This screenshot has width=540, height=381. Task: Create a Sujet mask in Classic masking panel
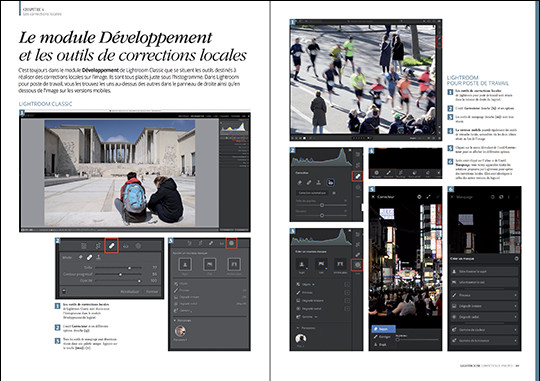pyautogui.click(x=185, y=265)
